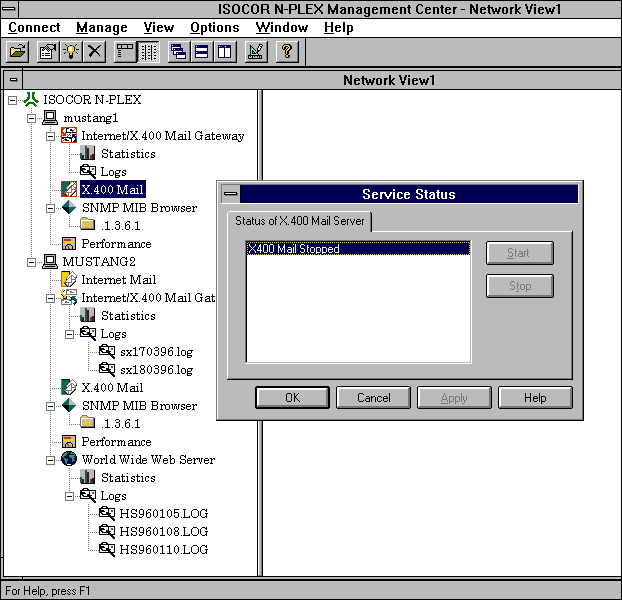Click mustang1 X.400 Mail icon
Screen dimensions: 622x600
(x=69, y=189)
